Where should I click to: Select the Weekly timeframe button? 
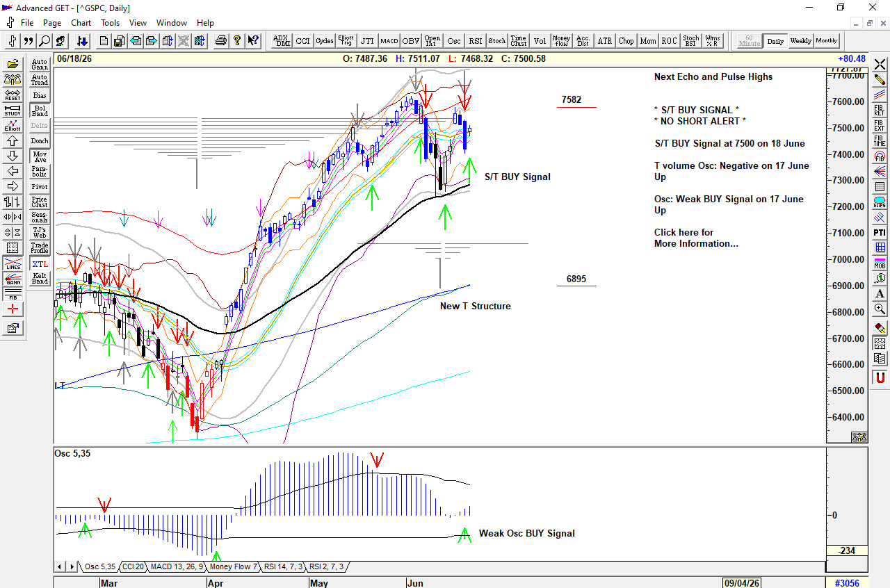[801, 41]
